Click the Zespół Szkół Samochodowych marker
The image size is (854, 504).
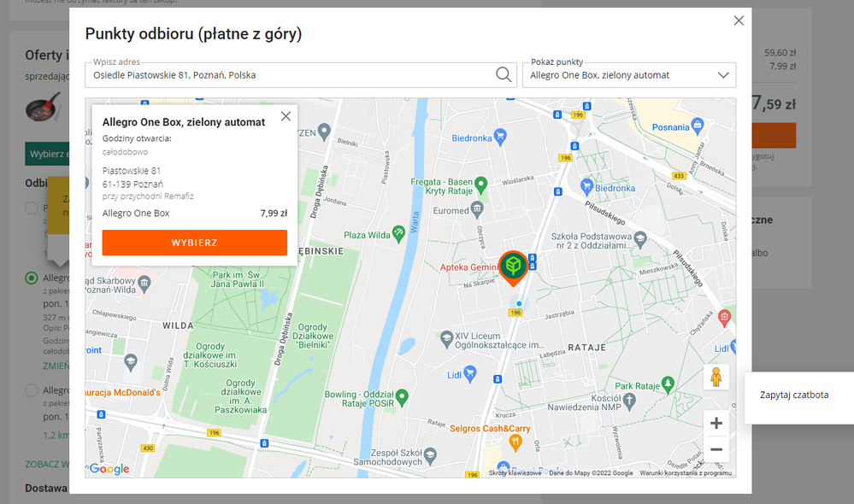[x=430, y=455]
